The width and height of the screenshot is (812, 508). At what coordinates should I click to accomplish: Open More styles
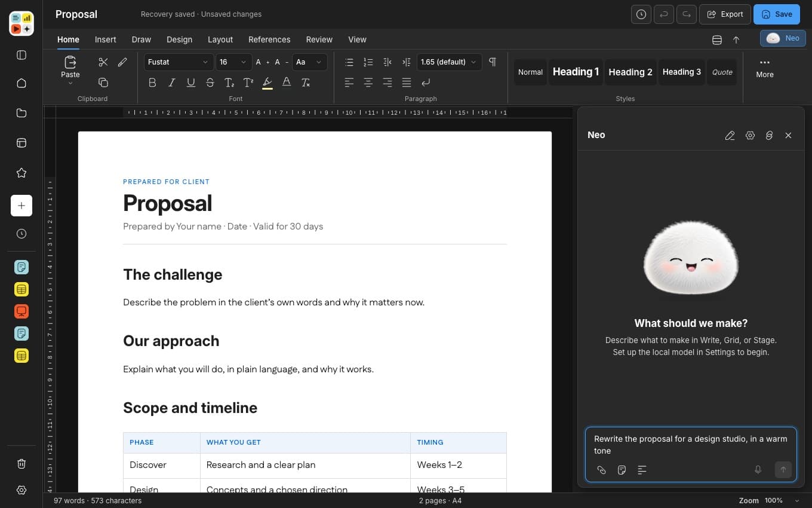765,68
